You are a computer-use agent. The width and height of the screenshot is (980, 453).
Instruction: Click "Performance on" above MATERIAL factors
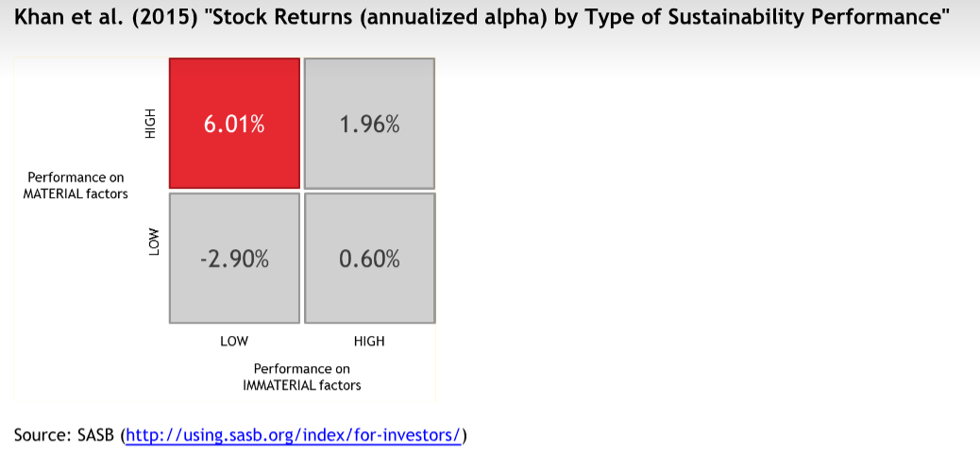[x=76, y=177]
